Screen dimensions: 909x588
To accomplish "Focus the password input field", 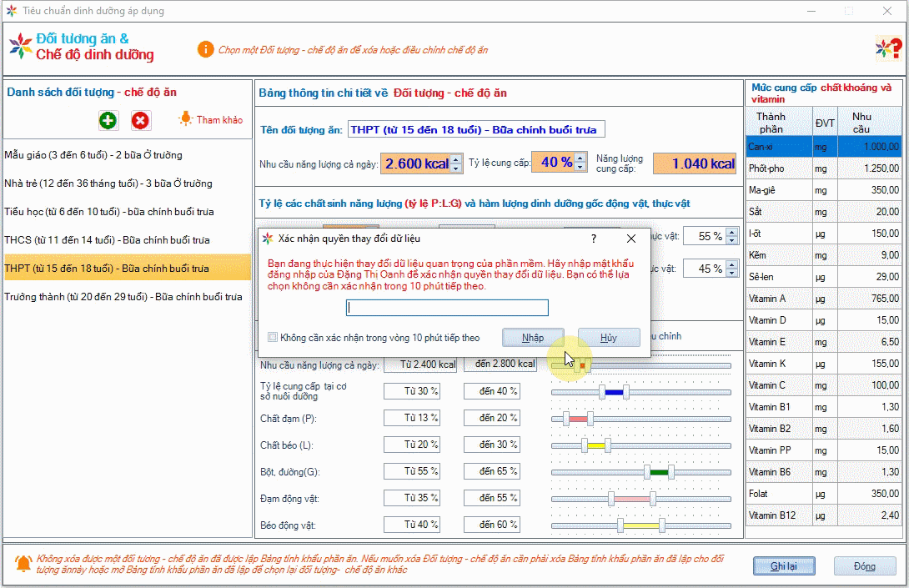I will [447, 308].
